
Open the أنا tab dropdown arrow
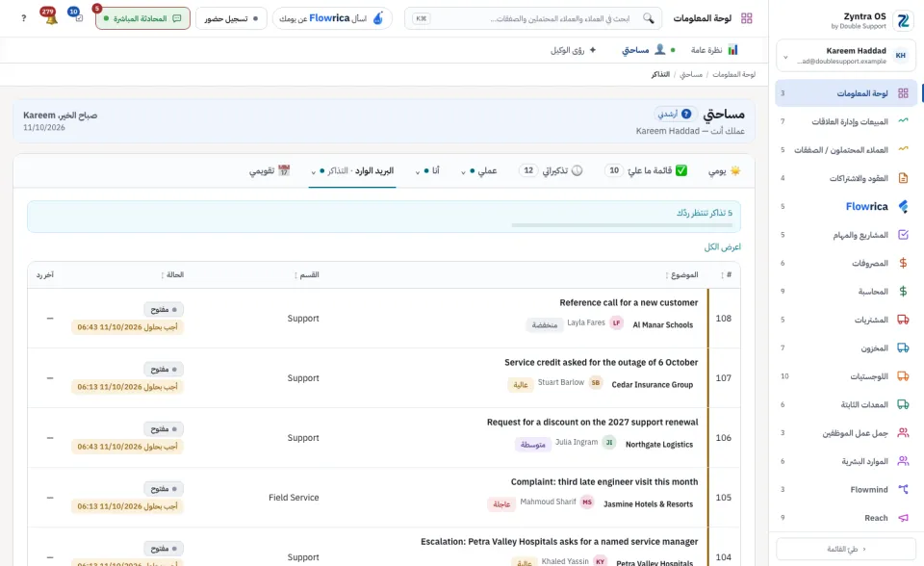click(417, 171)
